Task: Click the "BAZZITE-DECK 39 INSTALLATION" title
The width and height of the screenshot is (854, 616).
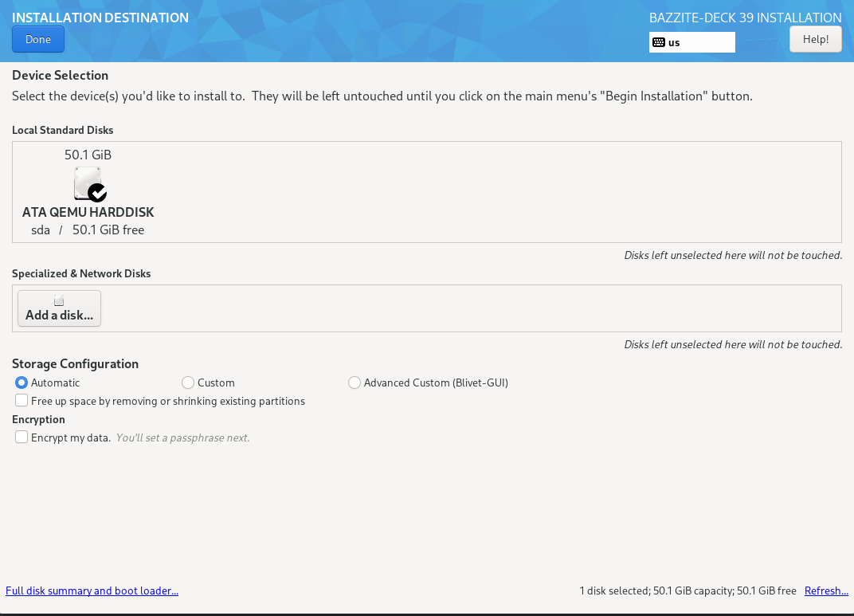Action: point(745,18)
